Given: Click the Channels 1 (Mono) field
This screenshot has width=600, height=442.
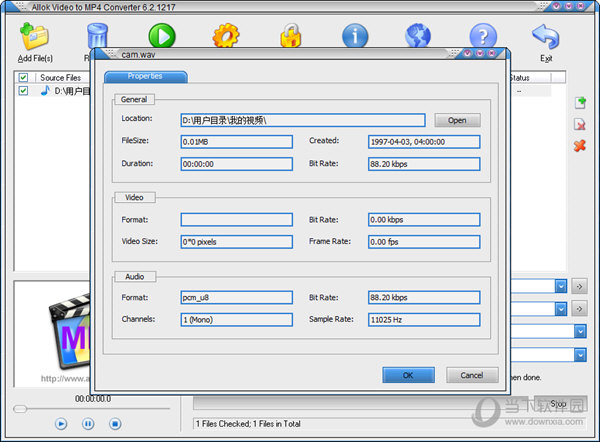Looking at the screenshot, I should 236,320.
